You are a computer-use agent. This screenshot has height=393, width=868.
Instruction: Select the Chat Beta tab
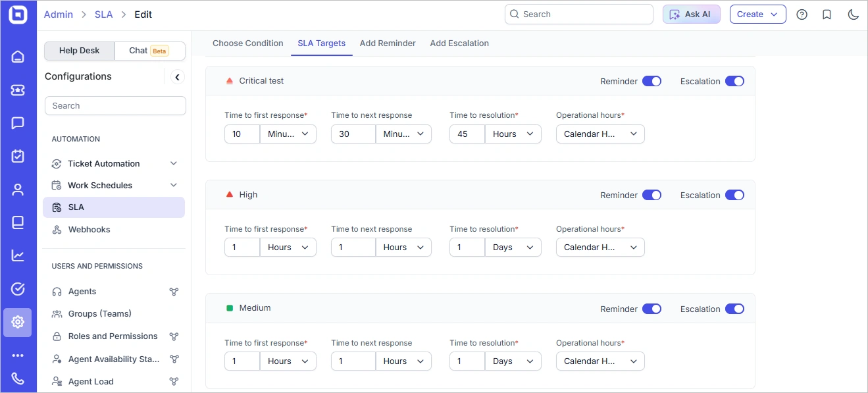coord(149,51)
